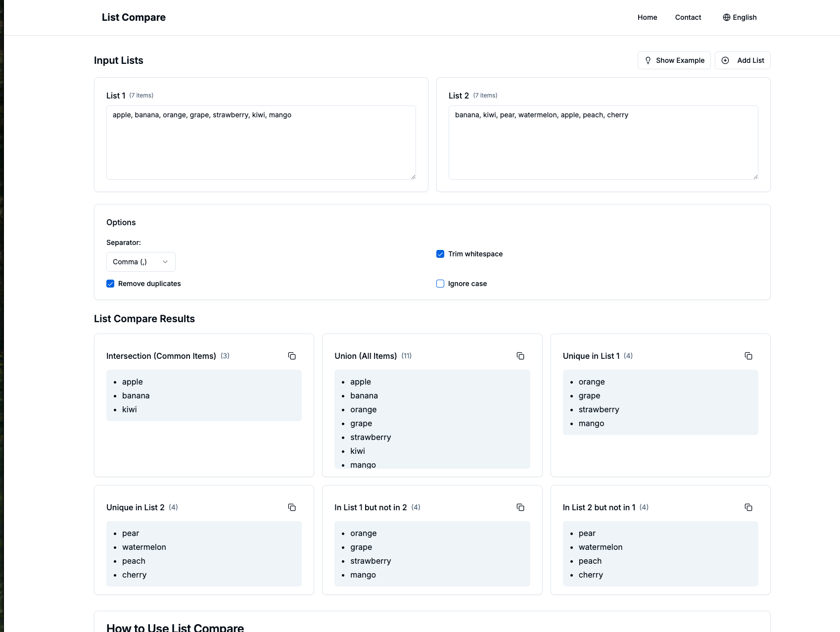
Task: Click the Intersection '(3)' count
Action: point(225,356)
